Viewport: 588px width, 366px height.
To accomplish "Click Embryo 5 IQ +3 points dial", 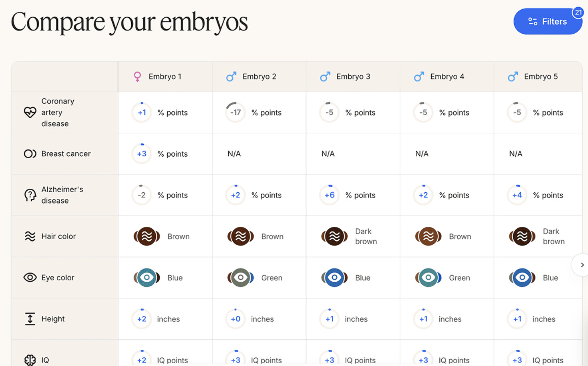I will click(518, 359).
